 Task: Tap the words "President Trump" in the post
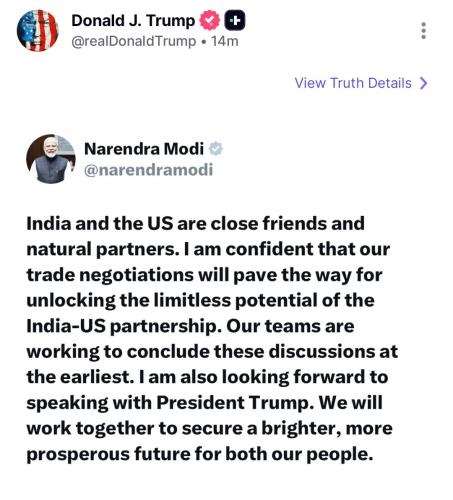[x=235, y=402]
